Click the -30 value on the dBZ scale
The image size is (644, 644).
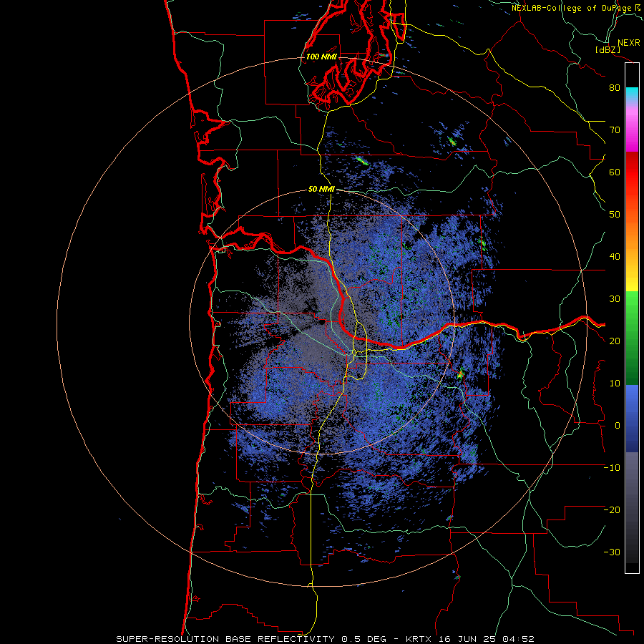coord(612,552)
